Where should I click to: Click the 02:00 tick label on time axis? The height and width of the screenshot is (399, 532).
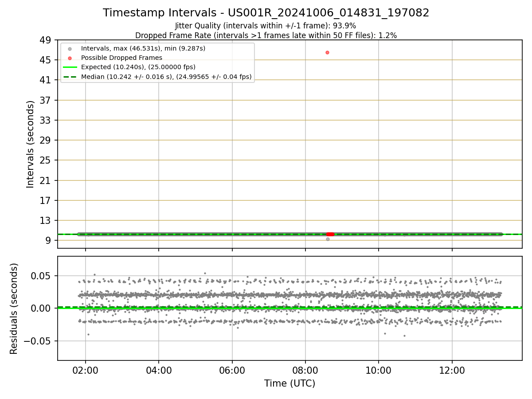[86, 369]
